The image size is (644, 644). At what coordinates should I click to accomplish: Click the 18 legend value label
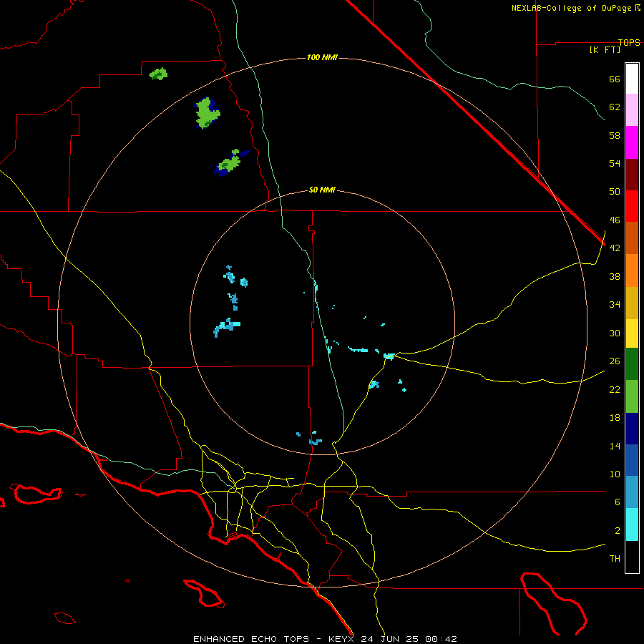point(615,418)
